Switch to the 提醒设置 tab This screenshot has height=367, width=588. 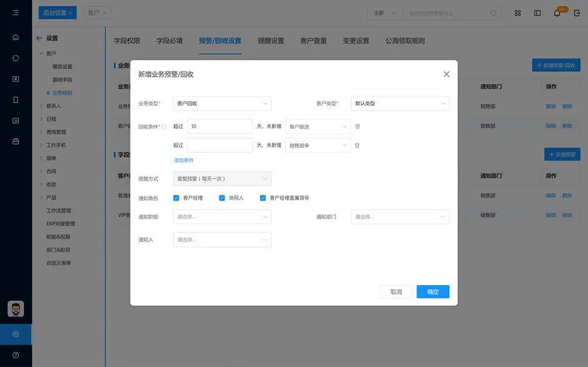click(x=271, y=41)
